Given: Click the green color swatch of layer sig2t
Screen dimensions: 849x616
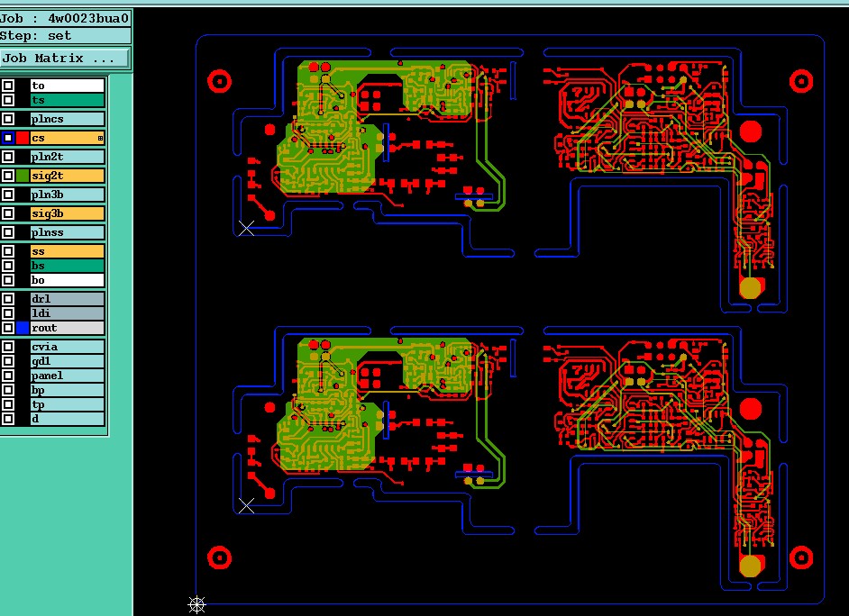Looking at the screenshot, I should coord(23,176).
